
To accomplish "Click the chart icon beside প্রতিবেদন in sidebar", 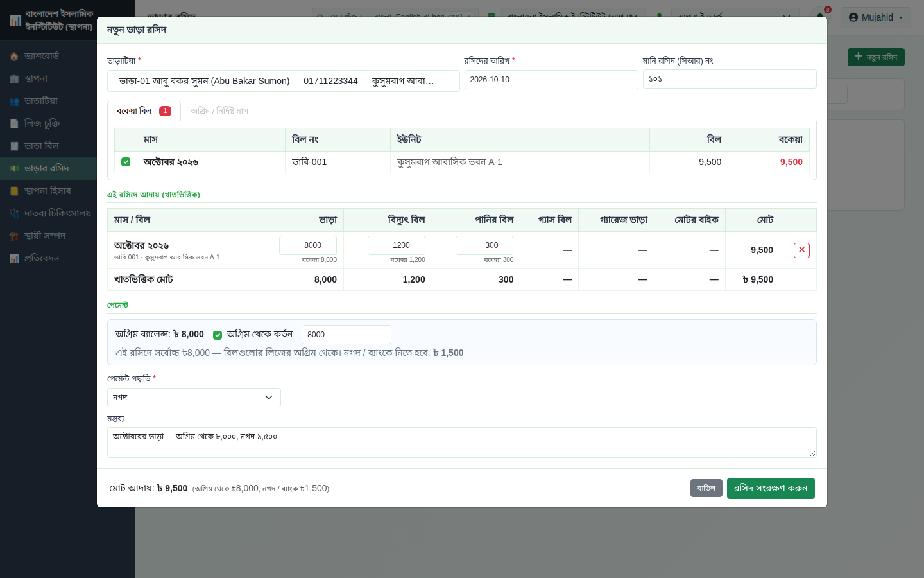I will (14, 259).
